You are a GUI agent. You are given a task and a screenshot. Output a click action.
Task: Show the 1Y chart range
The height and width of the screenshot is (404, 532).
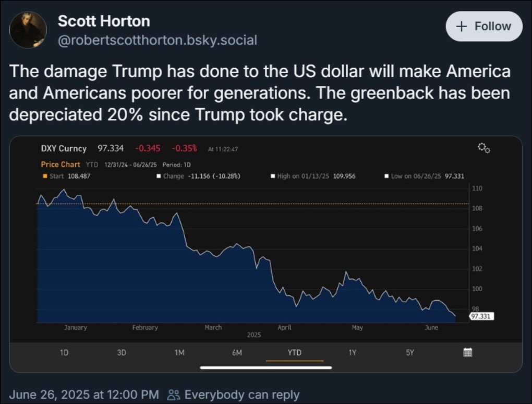(352, 352)
